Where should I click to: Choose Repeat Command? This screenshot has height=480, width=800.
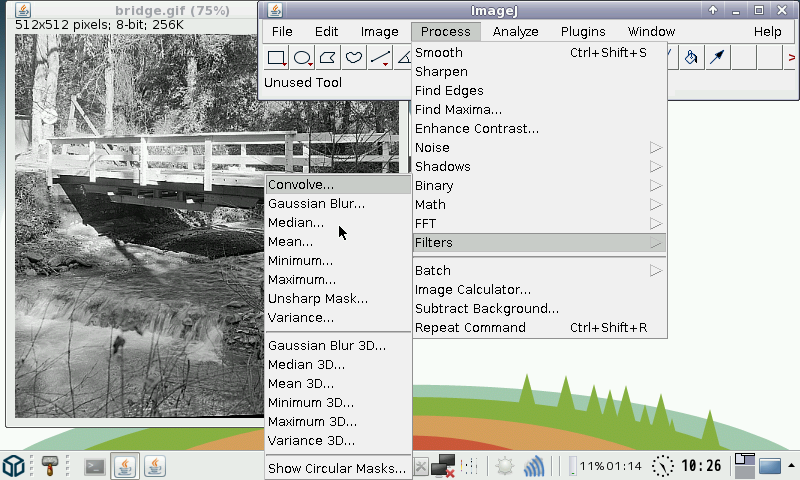point(539,327)
